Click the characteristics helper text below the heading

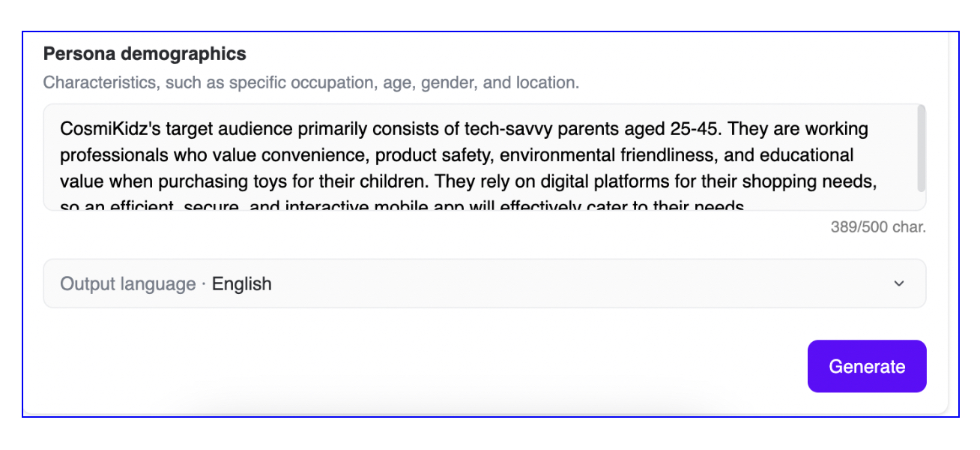click(312, 82)
